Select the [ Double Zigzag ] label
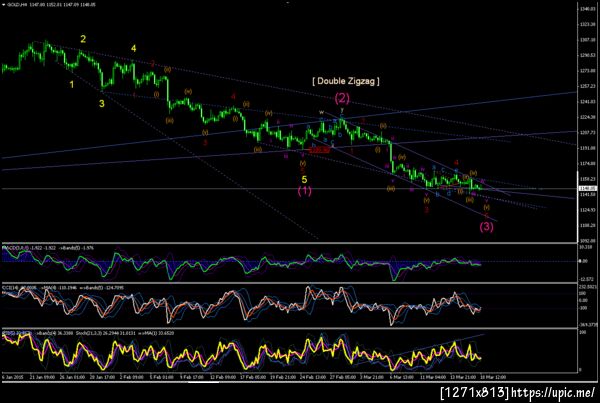 tap(346, 81)
